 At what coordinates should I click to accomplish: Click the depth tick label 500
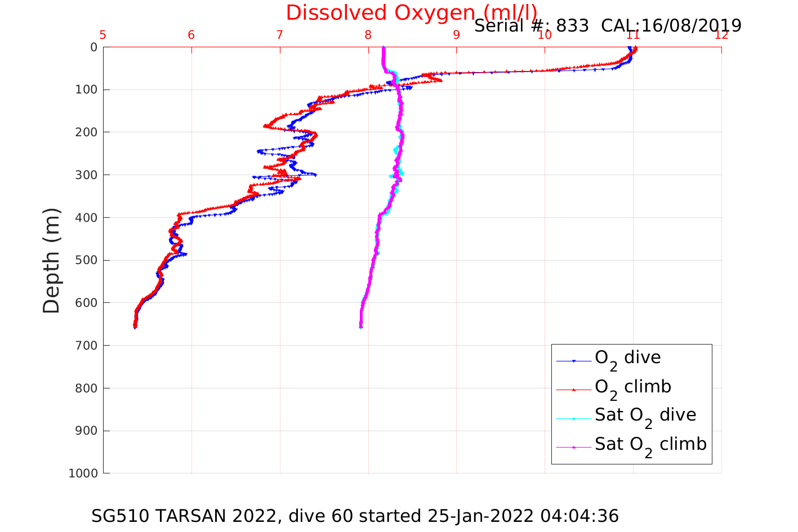tap(87, 260)
